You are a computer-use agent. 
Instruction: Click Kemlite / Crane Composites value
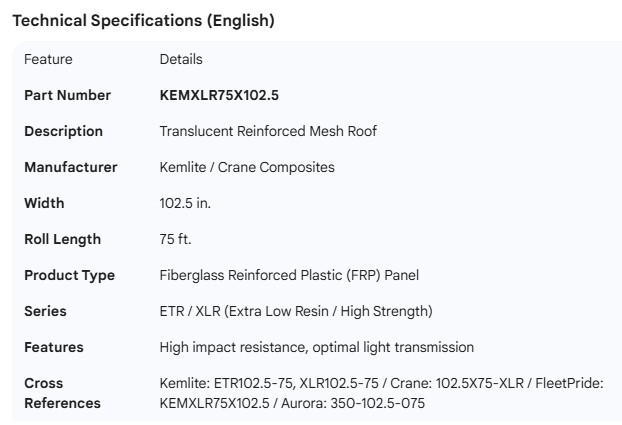(x=247, y=167)
